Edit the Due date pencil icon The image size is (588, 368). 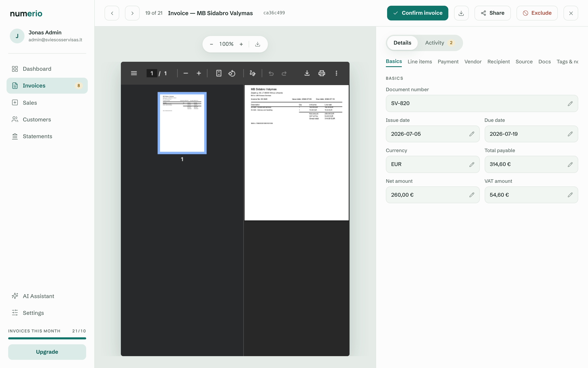tap(570, 134)
